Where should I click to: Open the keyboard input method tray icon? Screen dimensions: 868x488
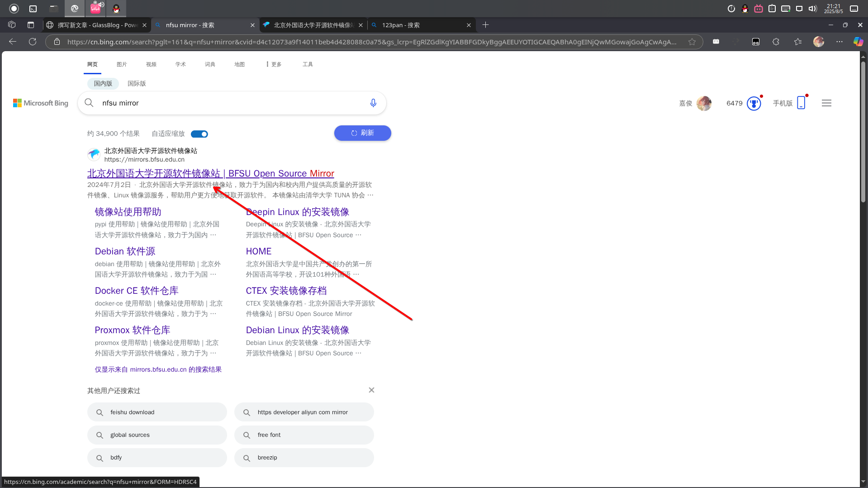point(786,9)
